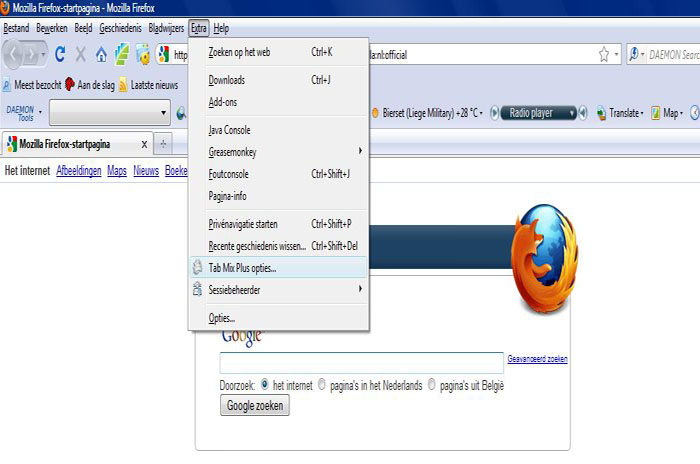The image size is (700, 464).
Task: Click the Stop loading X icon
Action: 80,54
